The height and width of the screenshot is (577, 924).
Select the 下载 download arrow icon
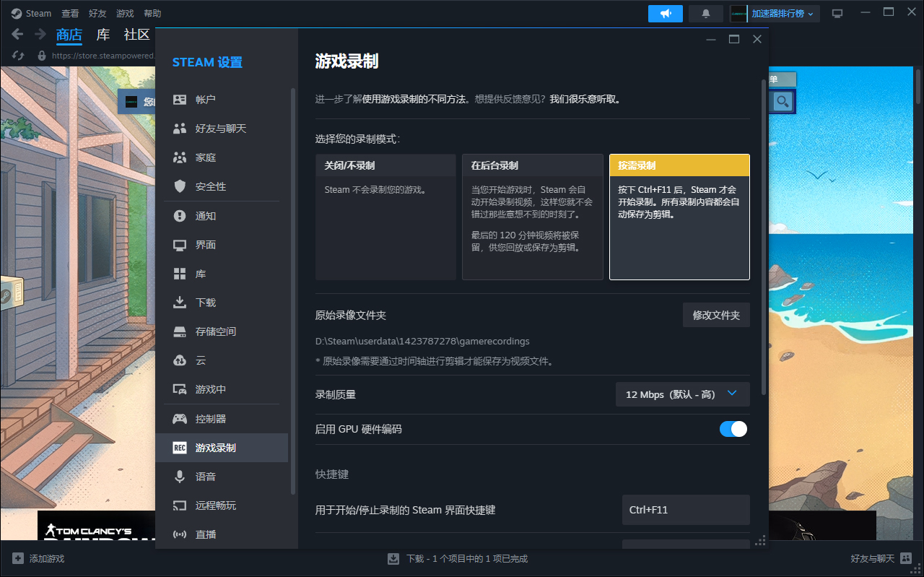tap(180, 303)
